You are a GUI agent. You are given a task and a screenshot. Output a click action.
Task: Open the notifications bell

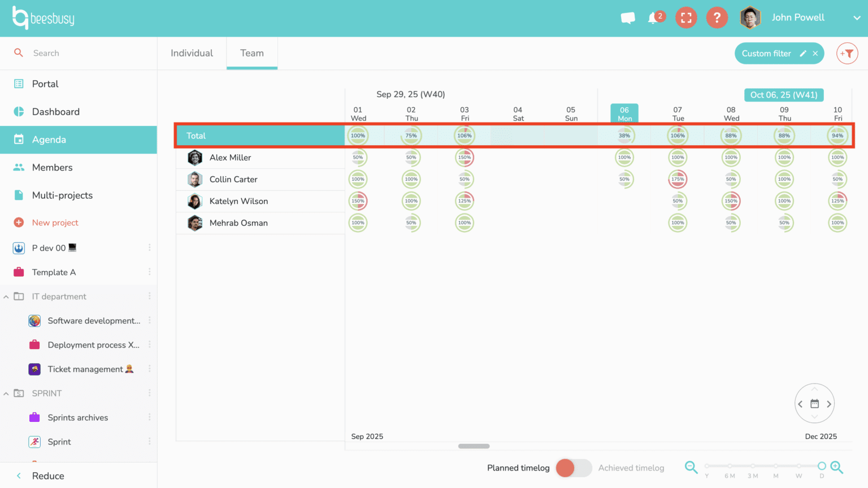pos(654,18)
